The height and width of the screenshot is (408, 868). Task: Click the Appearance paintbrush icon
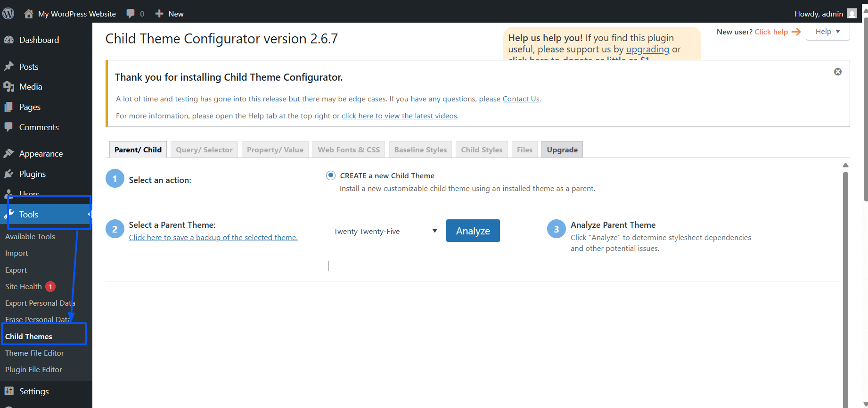tap(8, 154)
